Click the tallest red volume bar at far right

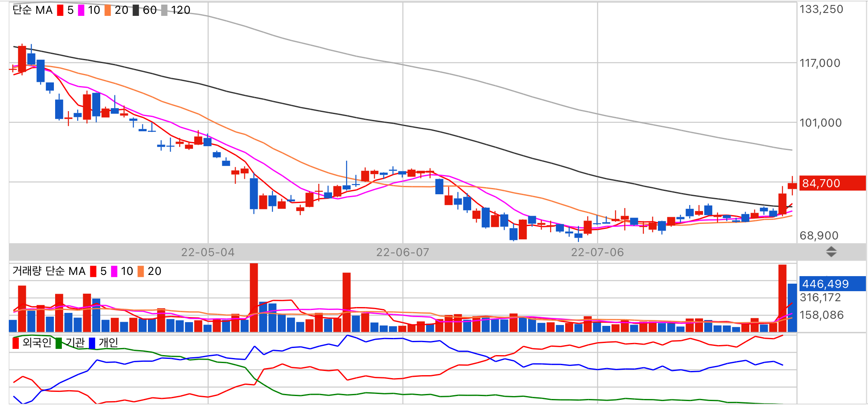tap(782, 298)
